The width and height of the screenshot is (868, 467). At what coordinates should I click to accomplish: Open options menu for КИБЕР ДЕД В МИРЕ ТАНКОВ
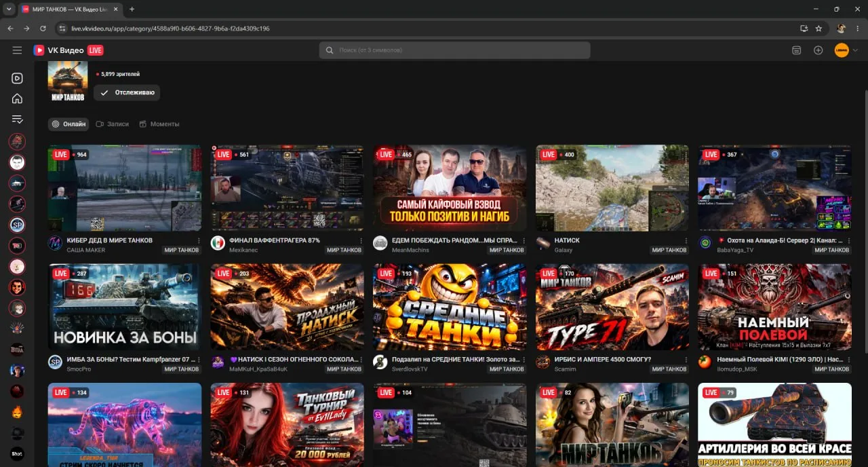(199, 240)
